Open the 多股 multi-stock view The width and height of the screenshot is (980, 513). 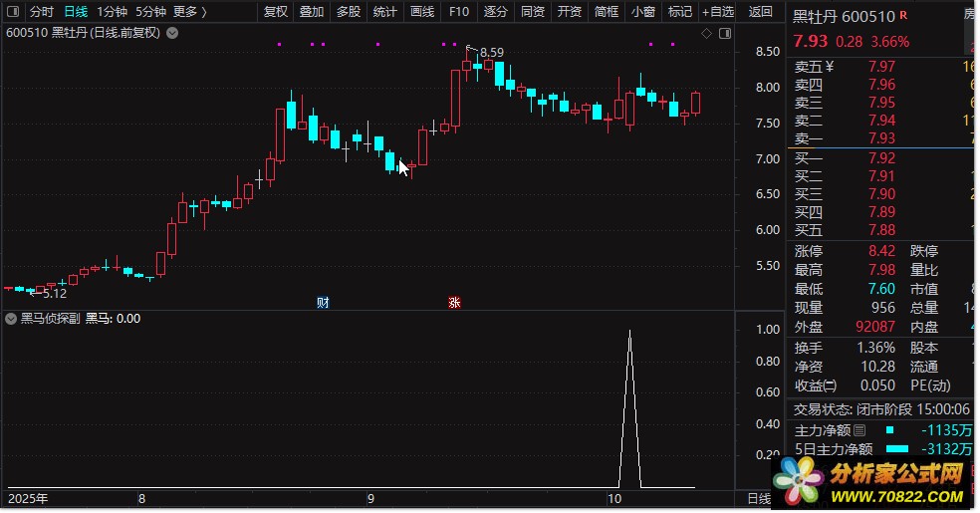[x=349, y=12]
